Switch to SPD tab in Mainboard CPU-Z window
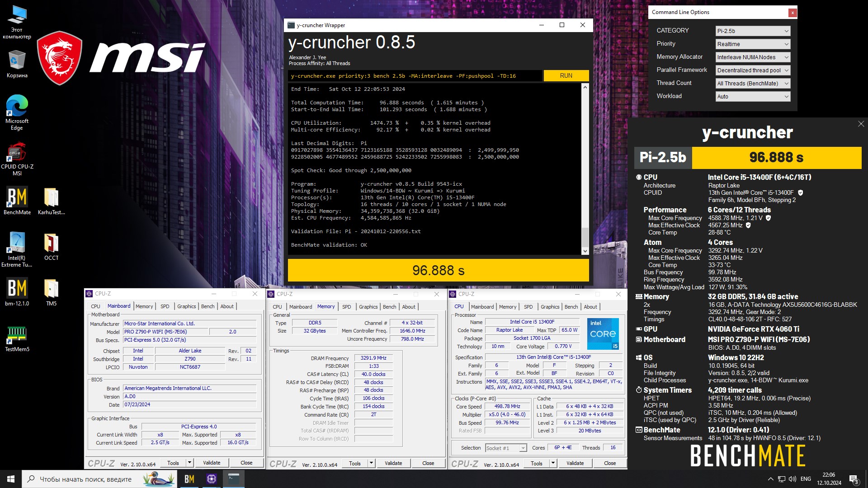The width and height of the screenshot is (868, 488). coord(165,306)
